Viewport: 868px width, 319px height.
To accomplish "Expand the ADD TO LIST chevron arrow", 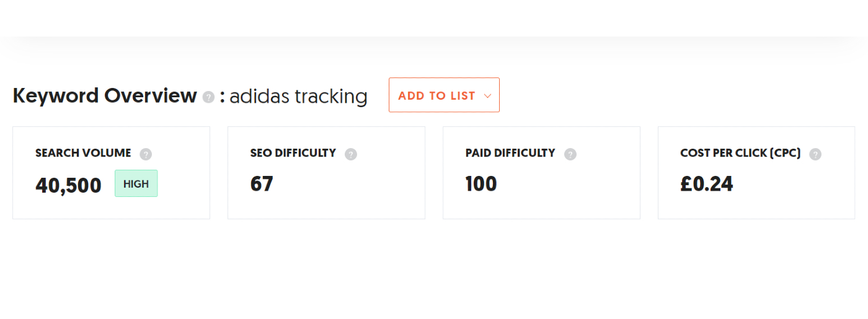I will (x=487, y=96).
